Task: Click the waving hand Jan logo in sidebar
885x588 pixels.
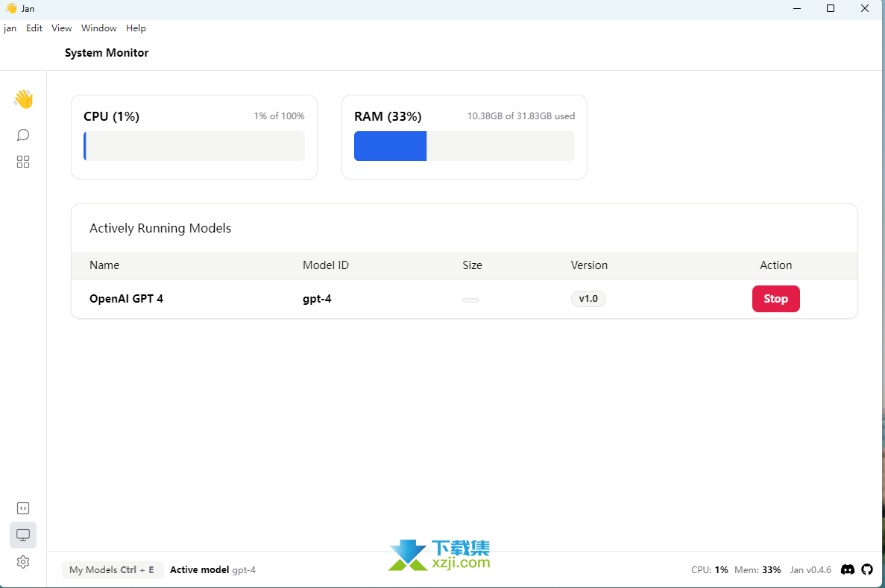Action: pyautogui.click(x=23, y=99)
